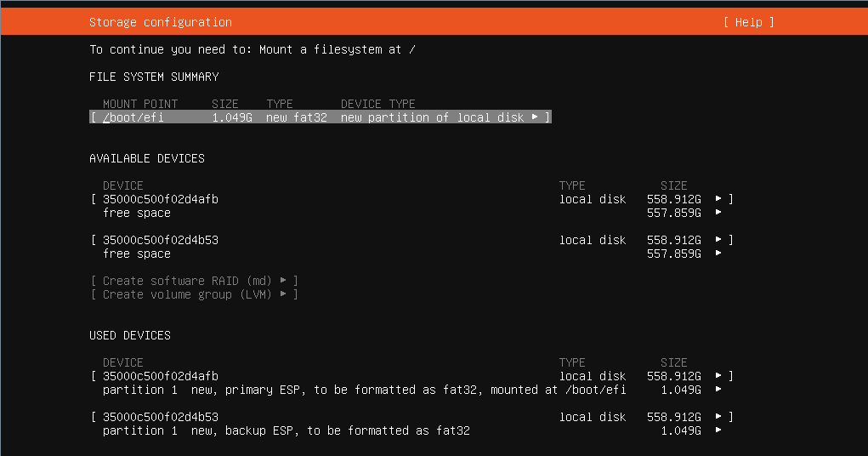This screenshot has height=456, width=868.
Task: Expand arrow for available disk 35000c500f02d4b53
Action: click(x=718, y=240)
